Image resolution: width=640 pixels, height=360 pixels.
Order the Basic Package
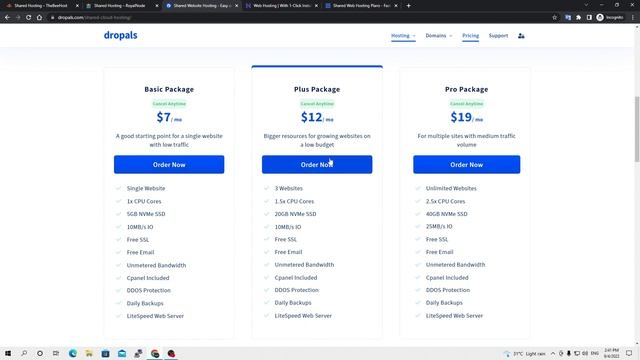(169, 164)
